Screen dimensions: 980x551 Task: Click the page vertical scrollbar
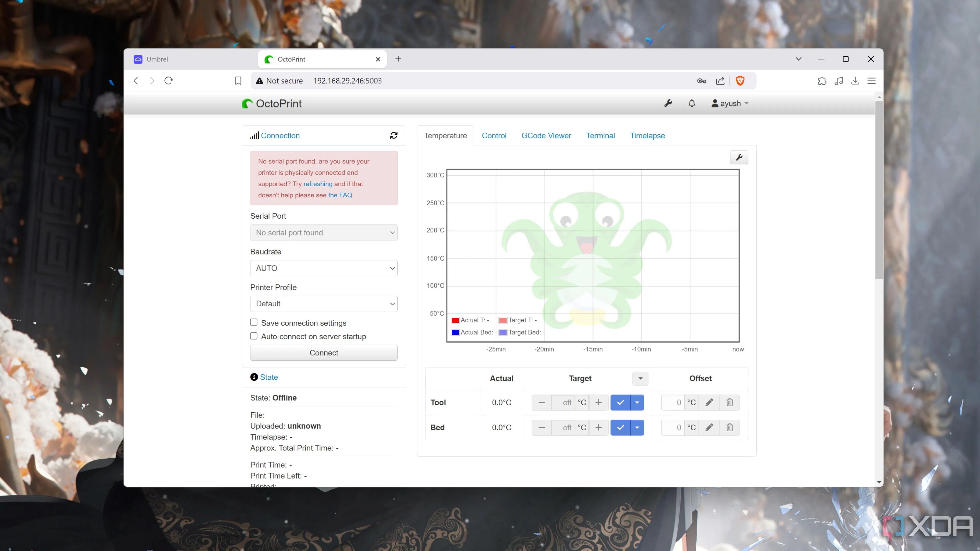click(x=879, y=190)
